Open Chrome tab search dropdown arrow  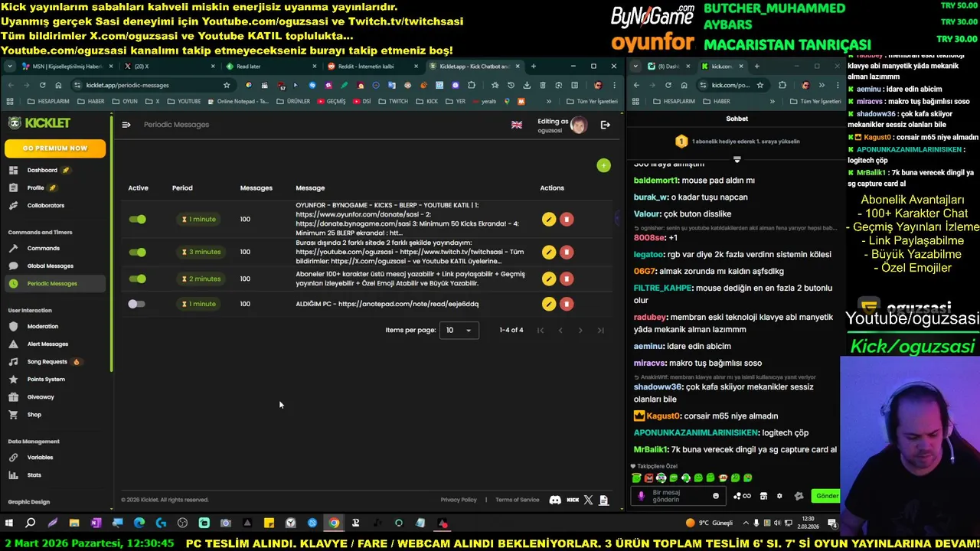pos(10,67)
